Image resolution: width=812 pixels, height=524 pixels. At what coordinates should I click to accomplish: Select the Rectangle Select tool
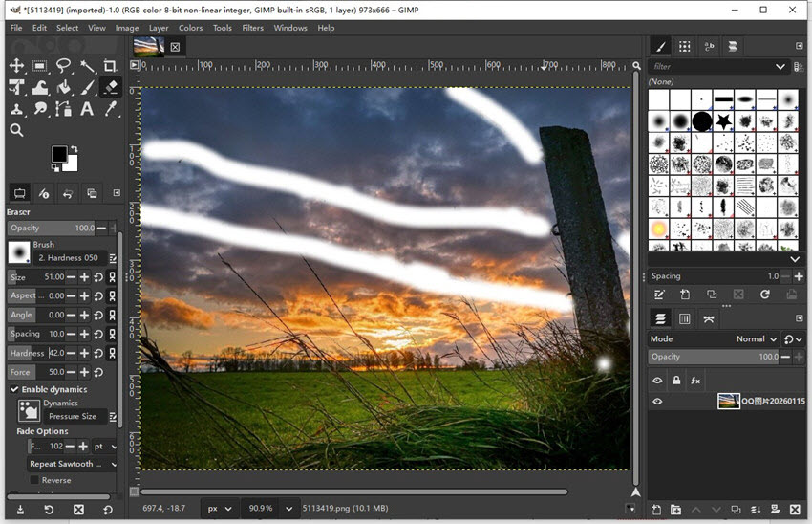[40, 66]
